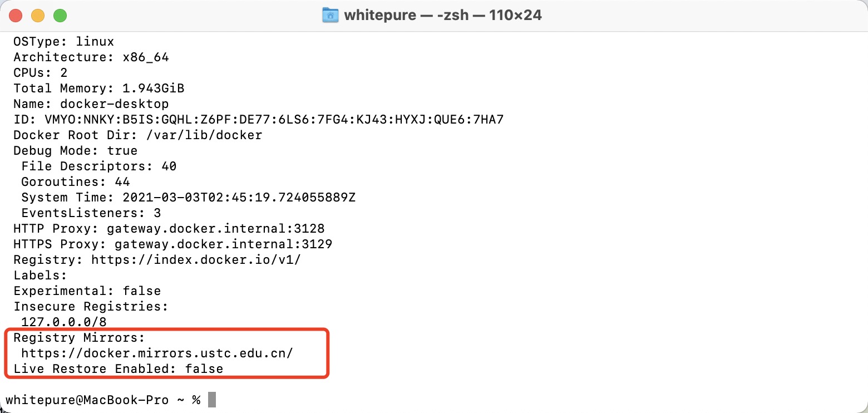Image resolution: width=868 pixels, height=413 pixels.
Task: Click the green fullscreen window button
Action: tap(60, 15)
